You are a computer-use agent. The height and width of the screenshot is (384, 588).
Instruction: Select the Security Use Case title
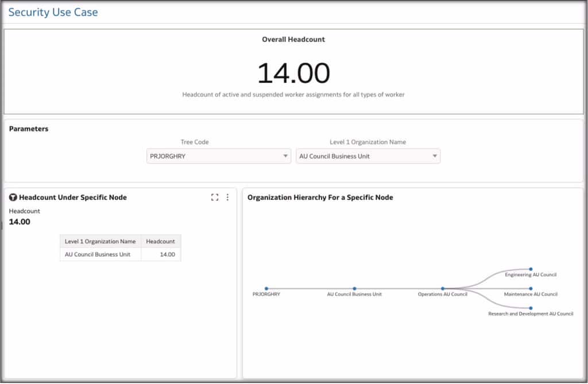52,11
